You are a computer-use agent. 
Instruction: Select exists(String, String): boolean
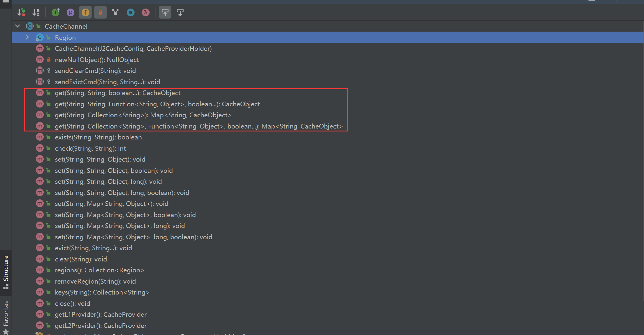coord(98,137)
